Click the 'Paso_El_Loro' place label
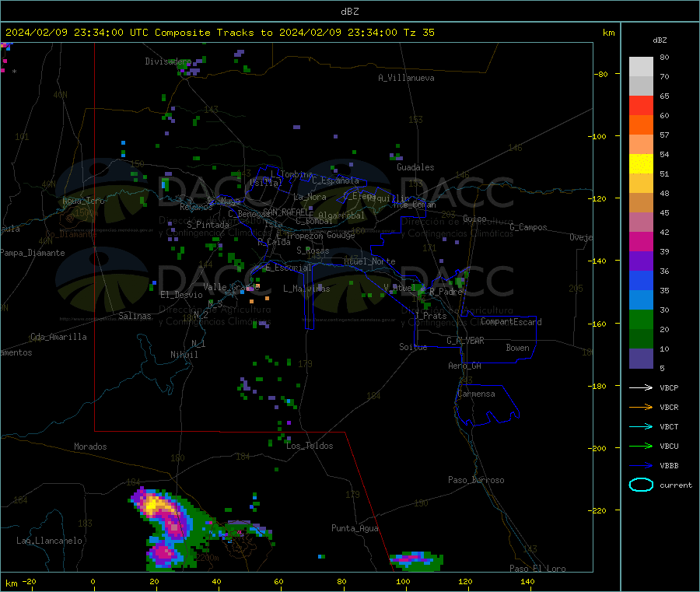This screenshot has height=592, width=700. click(x=537, y=569)
